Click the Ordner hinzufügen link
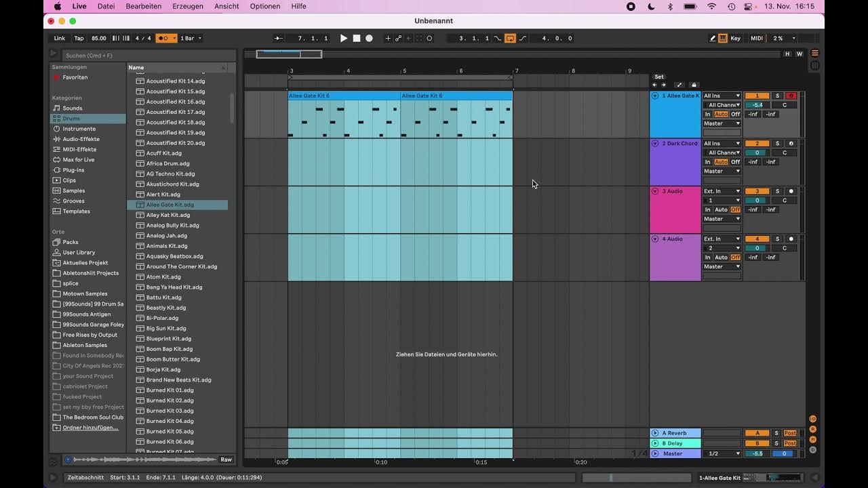This screenshot has height=488, width=868. pyautogui.click(x=90, y=428)
